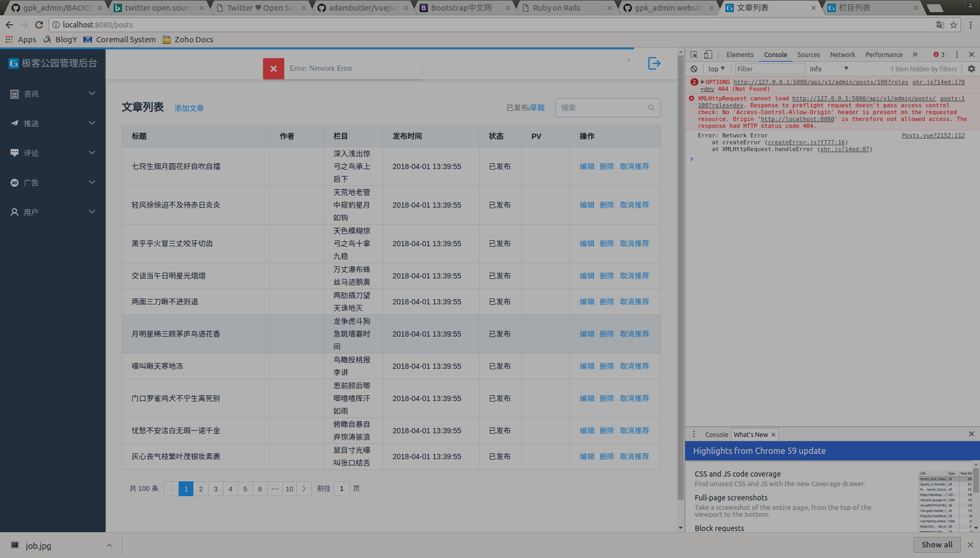The height and width of the screenshot is (558, 980).
Task: Click the AD advertisement icon in sidebar
Action: pos(14,182)
